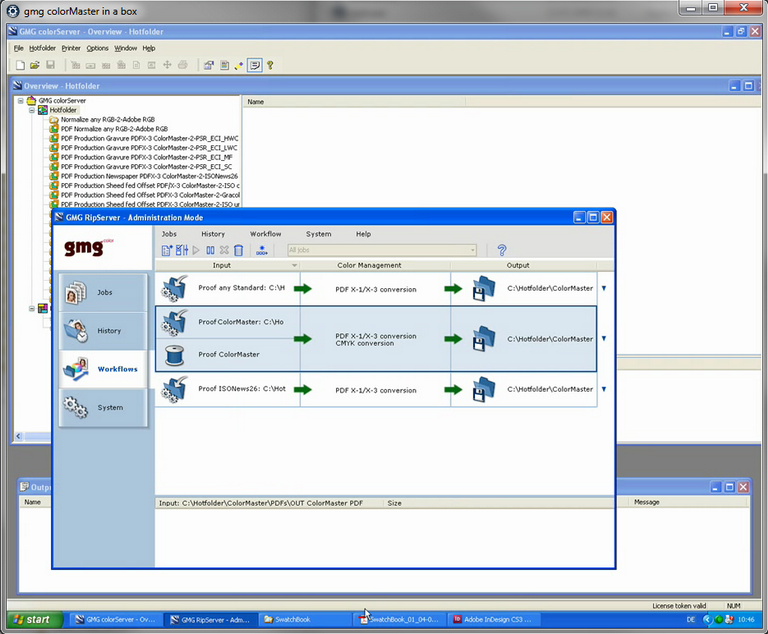The image size is (768, 634).
Task: Open the Hotfolder menu in colorServer
Action: [x=42, y=48]
